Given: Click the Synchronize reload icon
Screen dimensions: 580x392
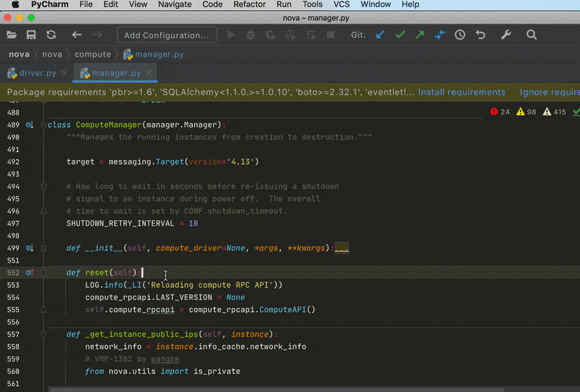Looking at the screenshot, I should 51,35.
